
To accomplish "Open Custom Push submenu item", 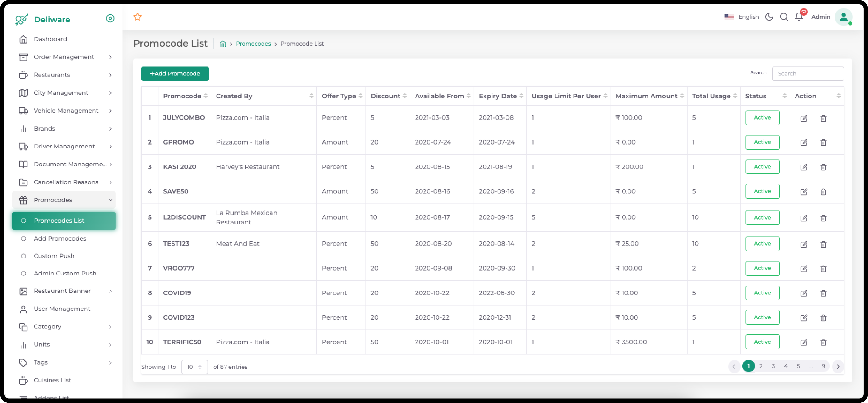I will tap(54, 256).
